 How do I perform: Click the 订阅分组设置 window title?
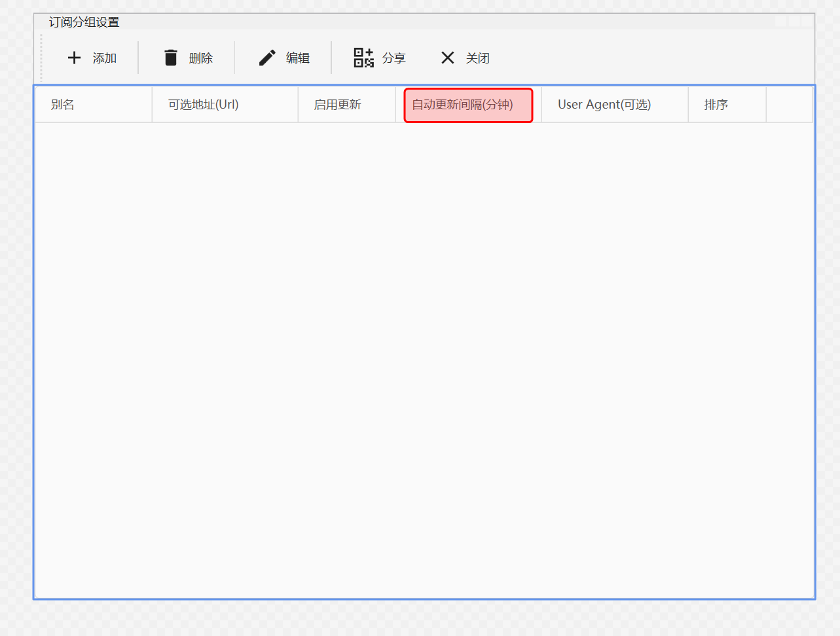[x=84, y=22]
